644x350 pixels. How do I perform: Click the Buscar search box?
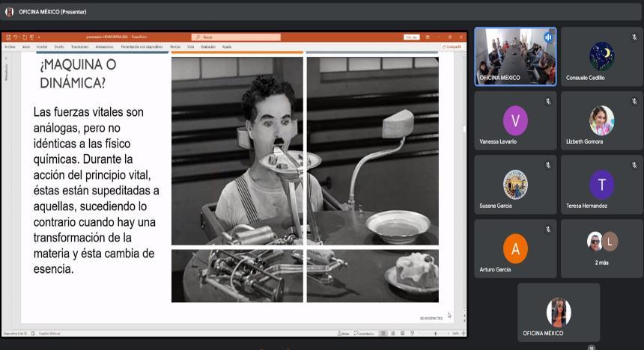point(236,37)
